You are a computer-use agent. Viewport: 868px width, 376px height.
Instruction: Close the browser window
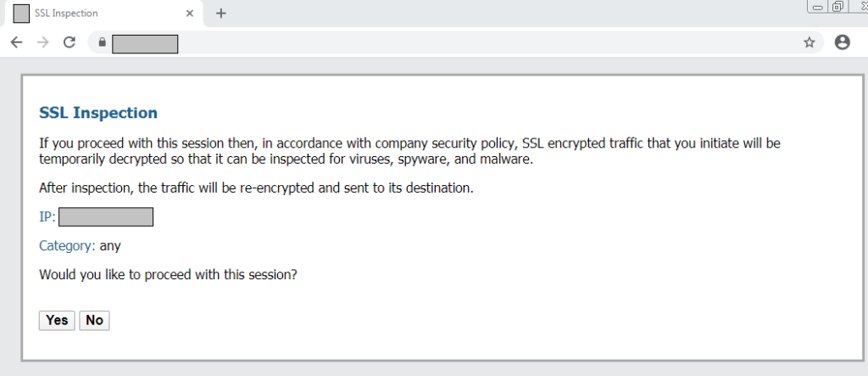(x=860, y=6)
